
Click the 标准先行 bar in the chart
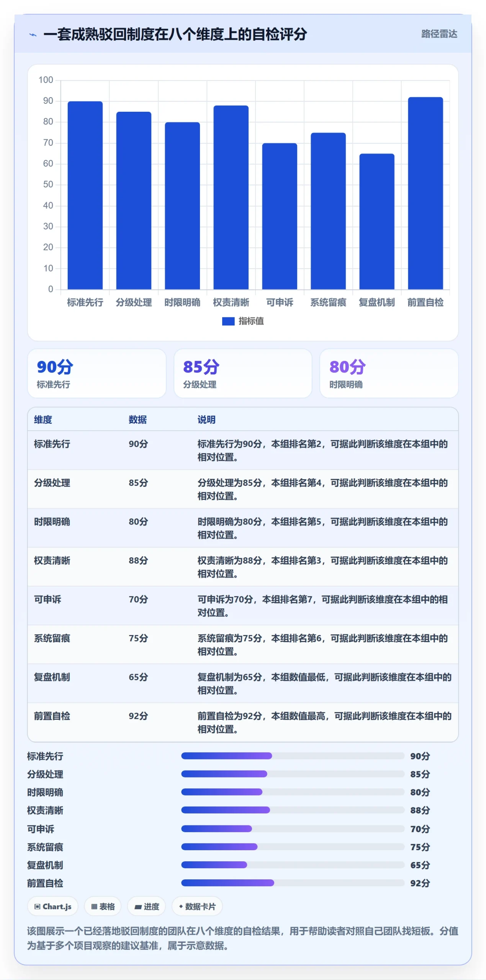point(85,195)
